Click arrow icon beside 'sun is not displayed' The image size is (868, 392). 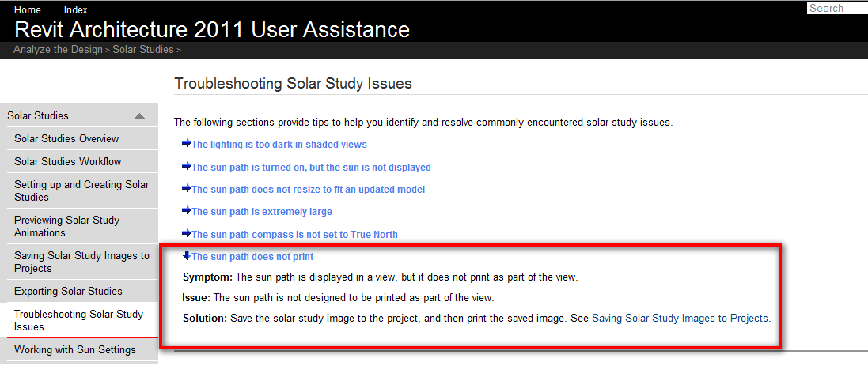[x=186, y=167]
